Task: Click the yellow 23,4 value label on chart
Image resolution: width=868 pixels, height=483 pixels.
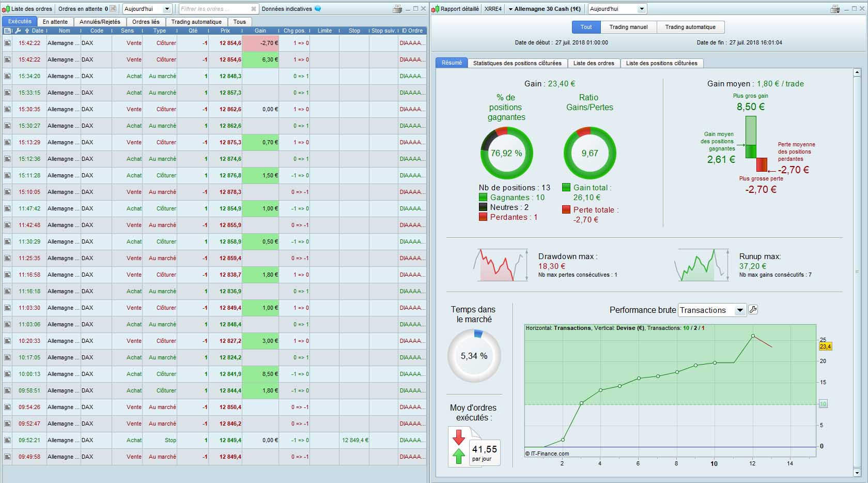Action: coord(825,346)
